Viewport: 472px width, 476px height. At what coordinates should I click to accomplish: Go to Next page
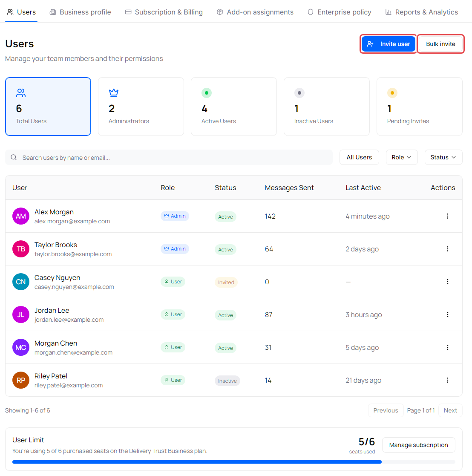(x=450, y=410)
